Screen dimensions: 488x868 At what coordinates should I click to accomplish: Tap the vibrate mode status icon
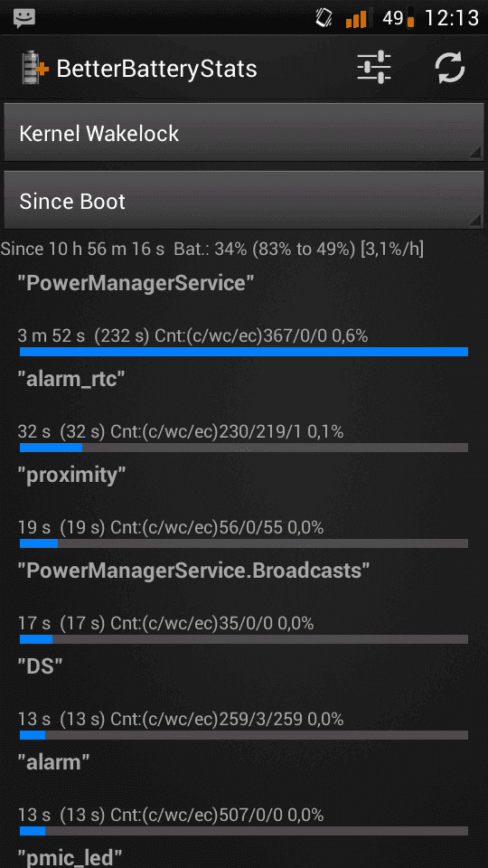324,18
